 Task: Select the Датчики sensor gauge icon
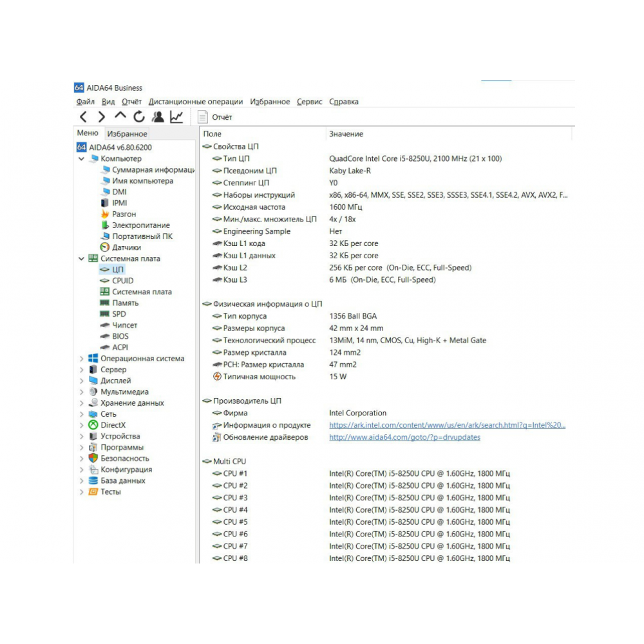click(105, 247)
